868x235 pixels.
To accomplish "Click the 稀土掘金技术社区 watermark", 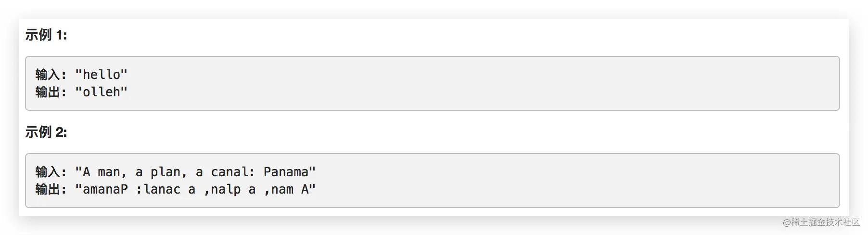I will click(x=821, y=222).
